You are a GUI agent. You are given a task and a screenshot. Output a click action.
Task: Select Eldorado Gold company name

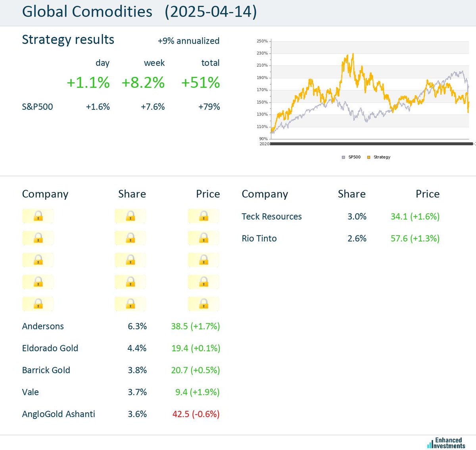(50, 348)
